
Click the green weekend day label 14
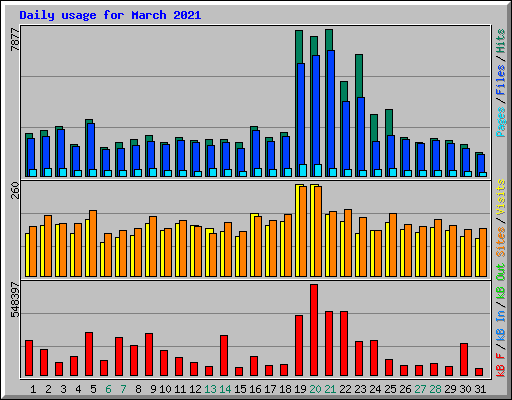[x=225, y=389]
